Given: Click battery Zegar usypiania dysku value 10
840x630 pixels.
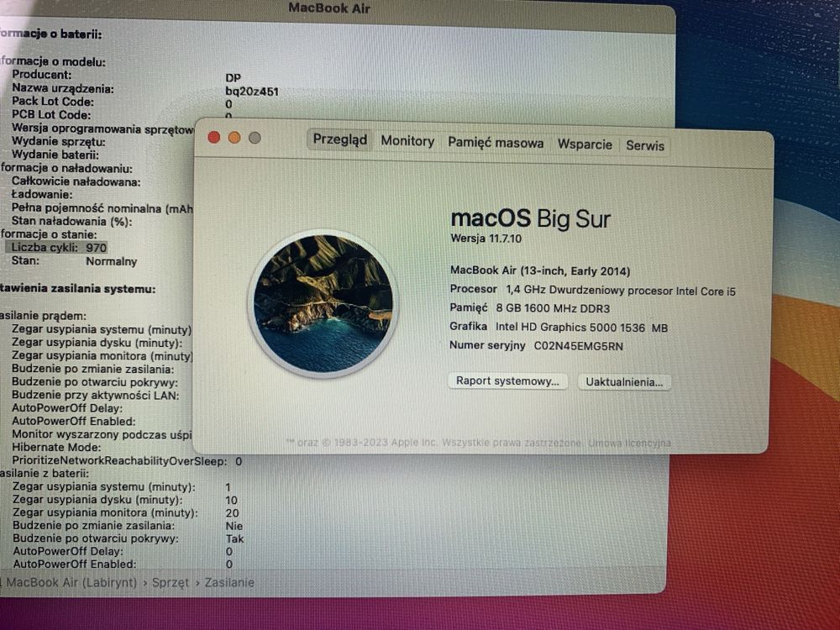Looking at the screenshot, I should pos(231,501).
